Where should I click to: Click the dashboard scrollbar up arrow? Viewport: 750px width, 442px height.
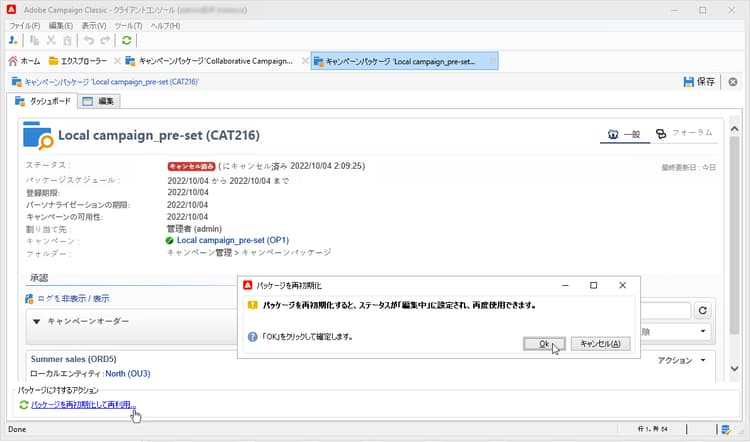pos(734,129)
